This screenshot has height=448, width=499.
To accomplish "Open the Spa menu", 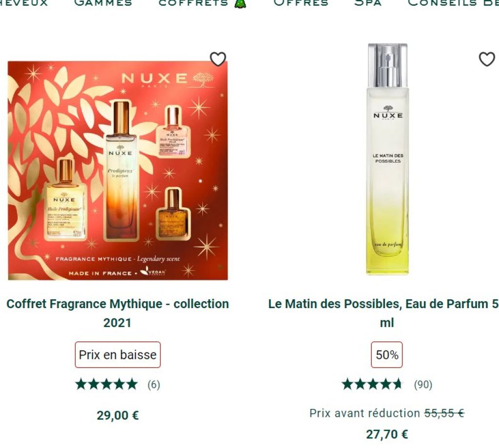I will pos(368,3).
